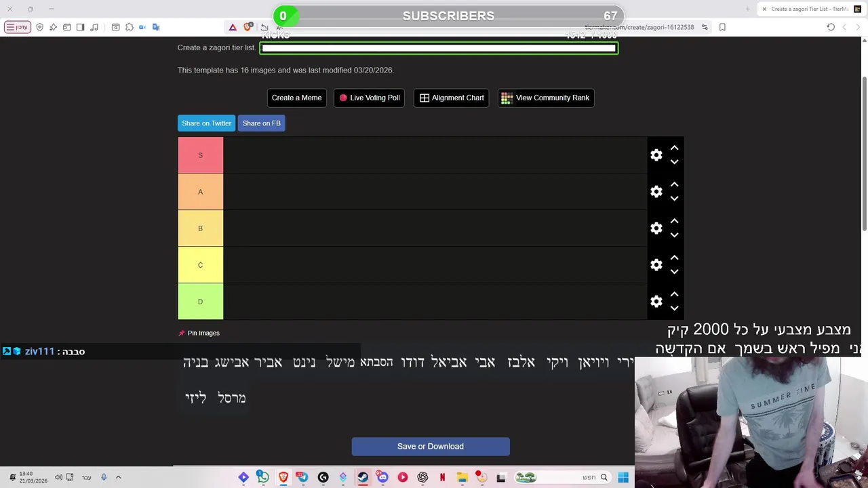Open WhatsApp from the taskbar
The image size is (868, 488).
click(x=263, y=477)
